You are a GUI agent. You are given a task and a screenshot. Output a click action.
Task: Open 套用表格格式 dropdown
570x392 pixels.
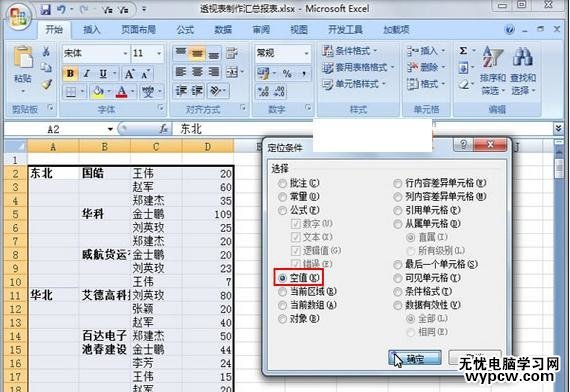point(358,67)
